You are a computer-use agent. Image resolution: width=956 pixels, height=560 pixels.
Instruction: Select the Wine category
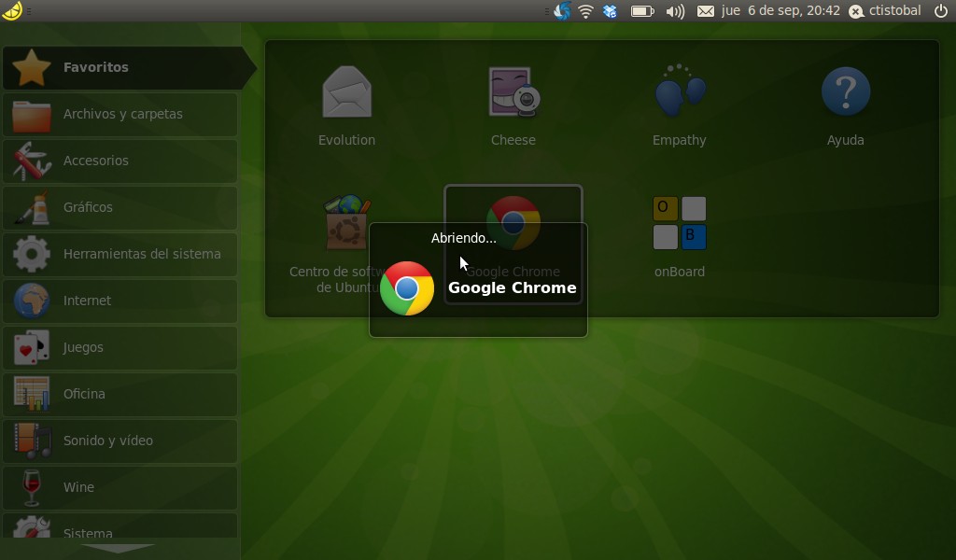click(x=120, y=487)
